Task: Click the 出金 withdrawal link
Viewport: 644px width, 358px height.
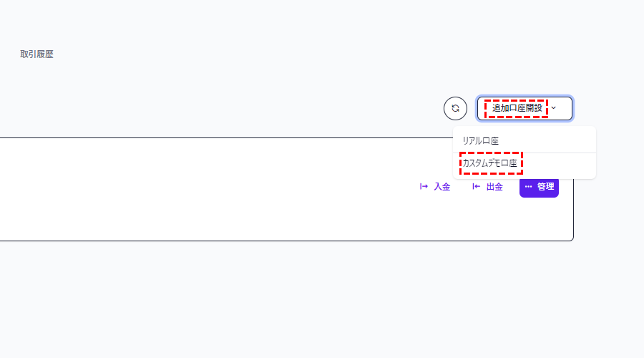Action: point(487,187)
